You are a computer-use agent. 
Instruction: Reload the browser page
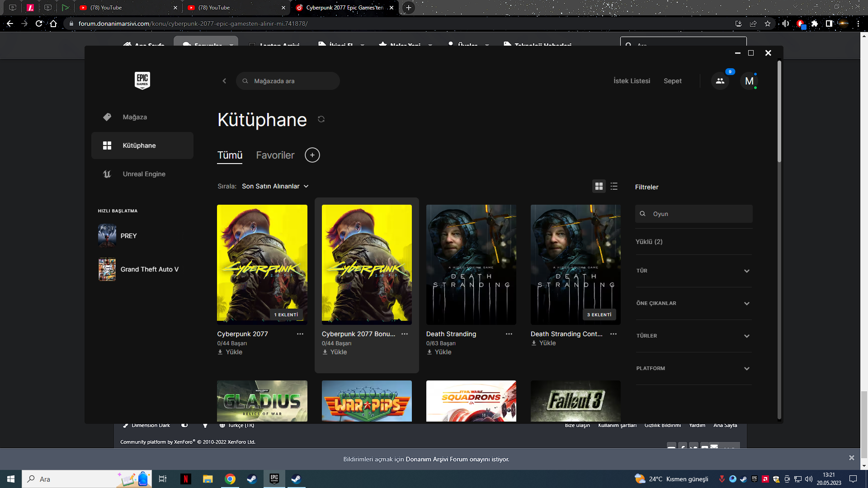(39, 23)
